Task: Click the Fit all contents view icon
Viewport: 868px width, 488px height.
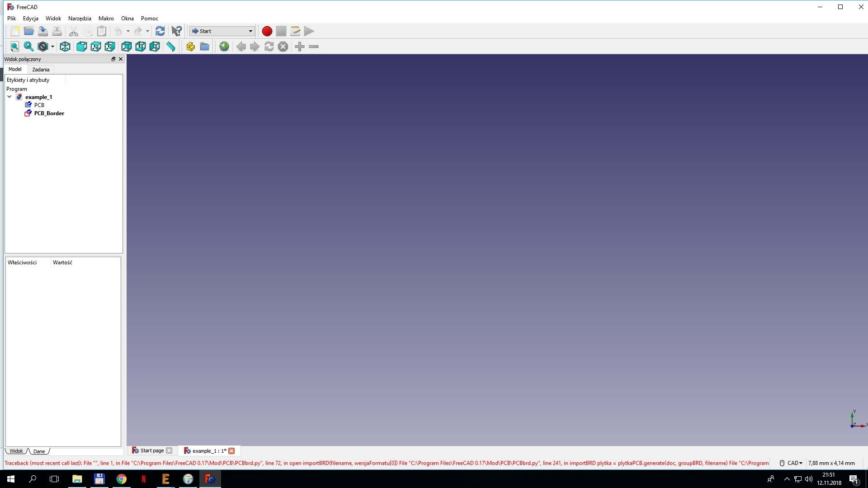Action: [x=14, y=47]
